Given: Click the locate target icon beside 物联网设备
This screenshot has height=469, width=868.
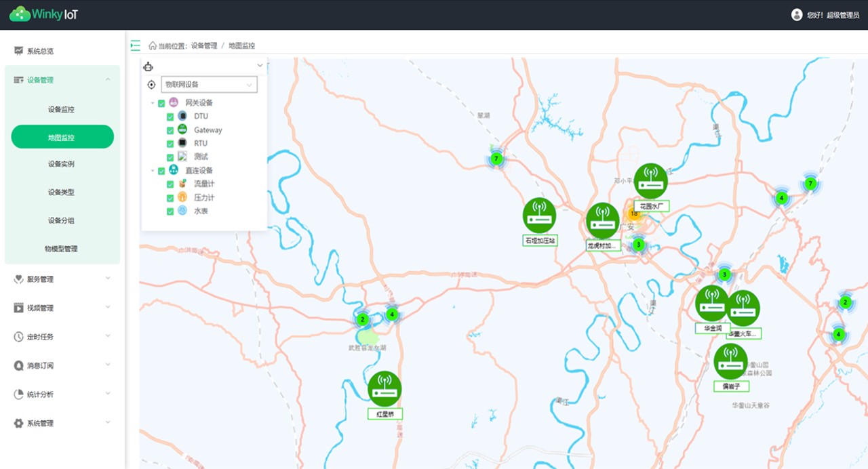Looking at the screenshot, I should pyautogui.click(x=151, y=85).
